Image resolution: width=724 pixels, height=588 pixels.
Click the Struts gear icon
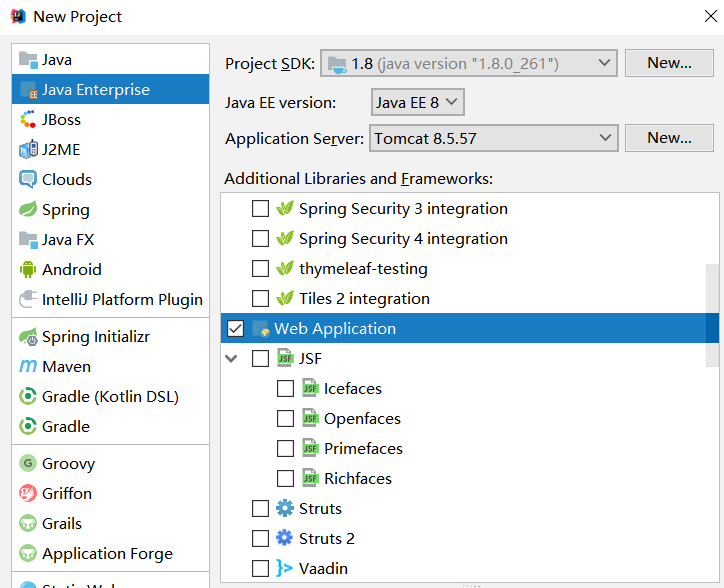[x=285, y=509]
